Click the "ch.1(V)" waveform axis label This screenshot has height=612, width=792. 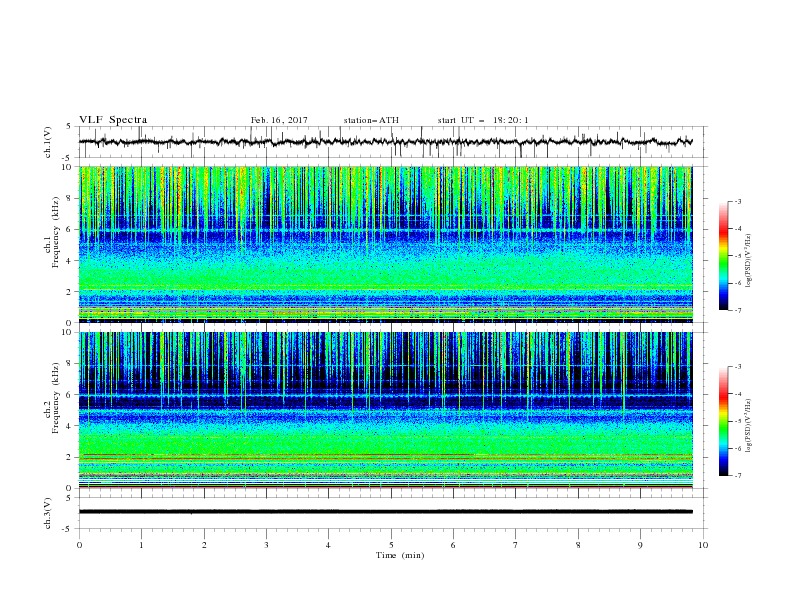pyautogui.click(x=48, y=142)
